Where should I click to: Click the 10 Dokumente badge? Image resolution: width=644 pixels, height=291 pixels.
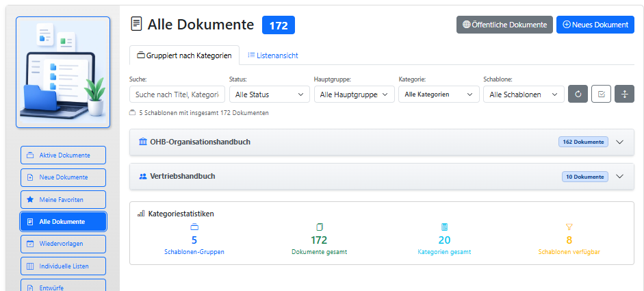click(585, 177)
